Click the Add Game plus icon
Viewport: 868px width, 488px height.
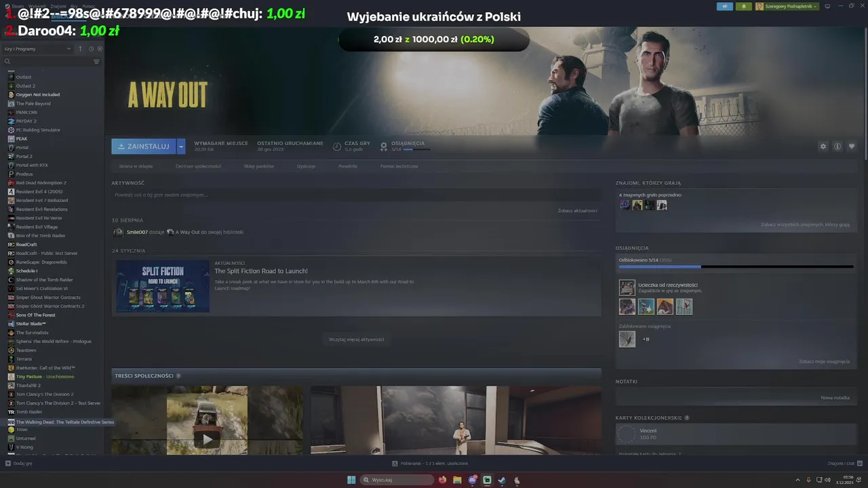(8, 464)
